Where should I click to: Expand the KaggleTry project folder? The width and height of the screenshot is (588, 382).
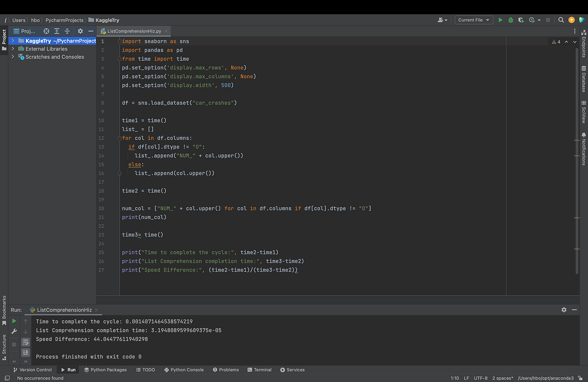[x=13, y=41]
